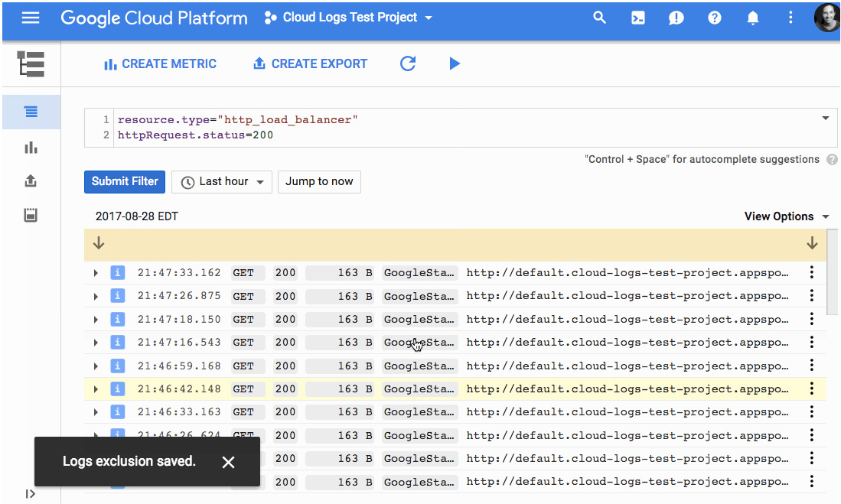
Task: Click 200 status chip in 21:47:26.875 row
Action: (285, 296)
